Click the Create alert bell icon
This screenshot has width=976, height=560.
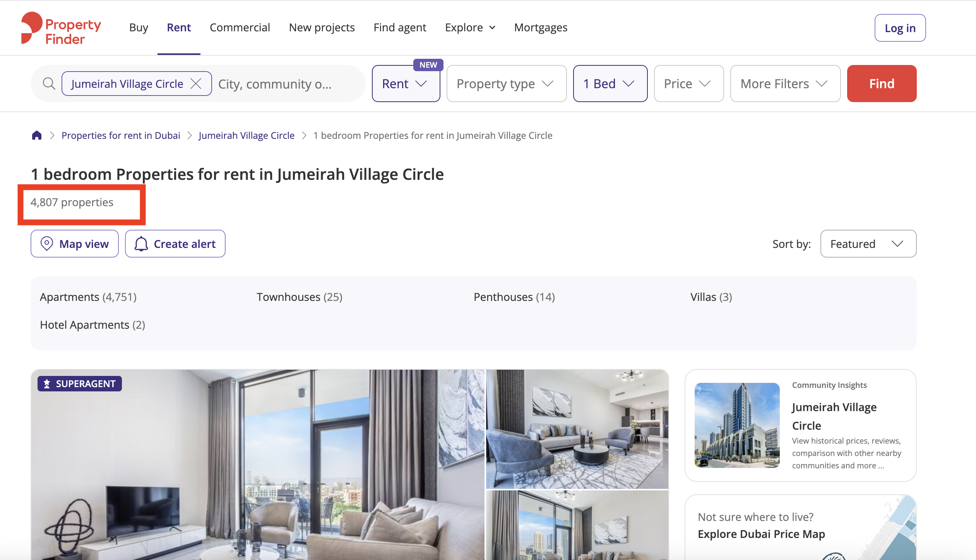click(141, 244)
